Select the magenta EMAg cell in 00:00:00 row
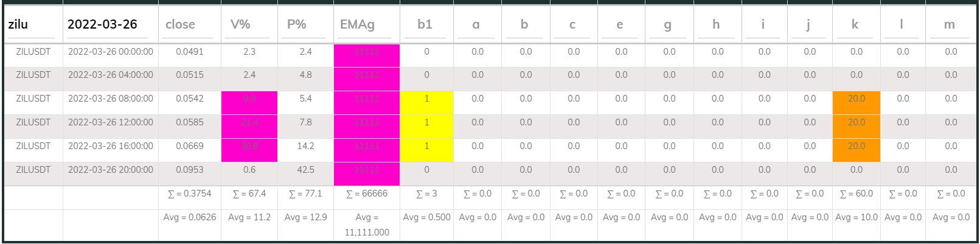Screen dimensions: 980x244 pos(367,52)
